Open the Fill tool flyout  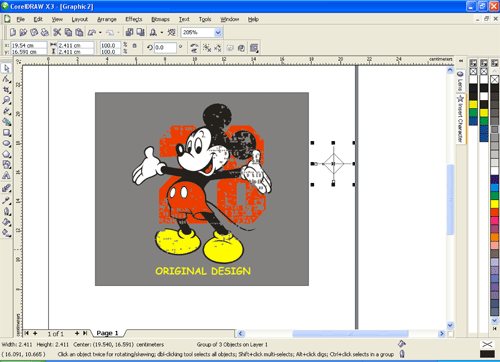tap(6, 222)
